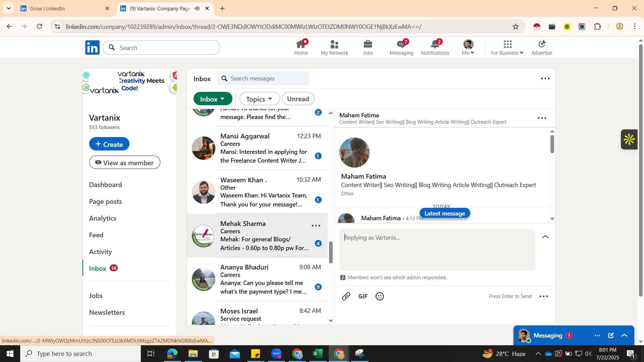This screenshot has height=362, width=644.
Task: Go to Dashboard in sidebar
Action: (x=105, y=185)
